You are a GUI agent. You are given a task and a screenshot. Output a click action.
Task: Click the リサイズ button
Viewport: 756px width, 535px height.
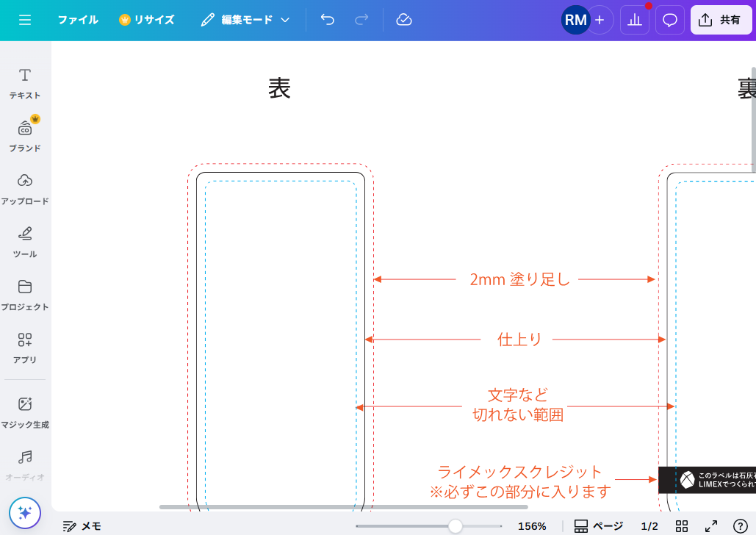click(147, 20)
